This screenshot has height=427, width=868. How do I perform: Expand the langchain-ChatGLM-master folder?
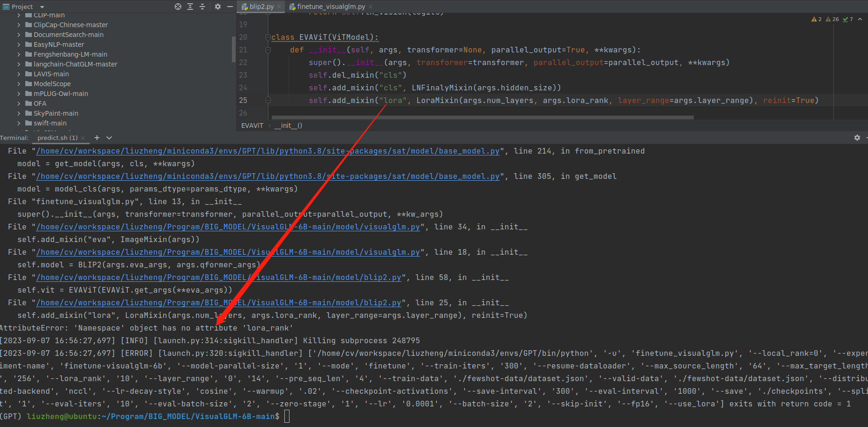point(19,64)
